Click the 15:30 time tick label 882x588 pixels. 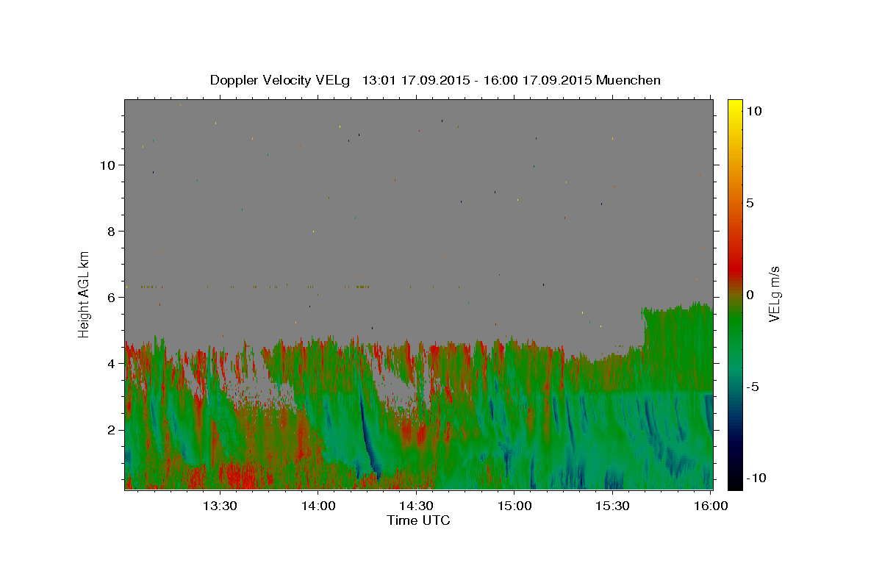612,506
